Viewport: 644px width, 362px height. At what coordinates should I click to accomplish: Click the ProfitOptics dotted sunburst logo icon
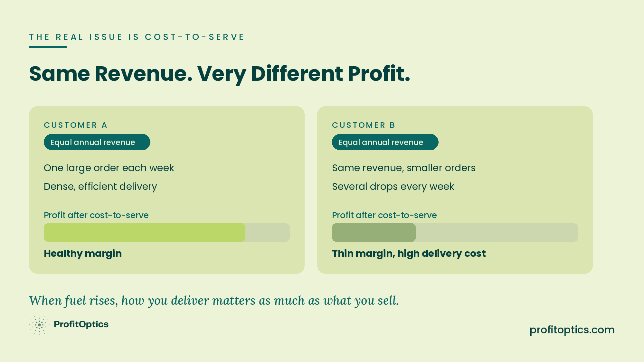tap(39, 325)
